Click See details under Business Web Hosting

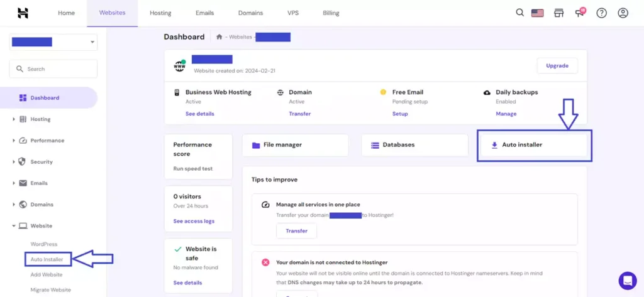(x=199, y=114)
